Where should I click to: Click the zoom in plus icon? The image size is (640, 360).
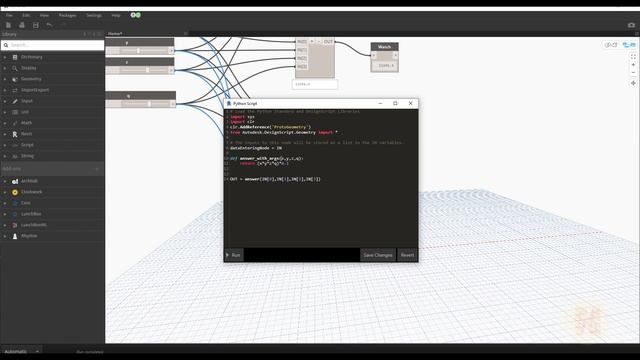pos(633,64)
